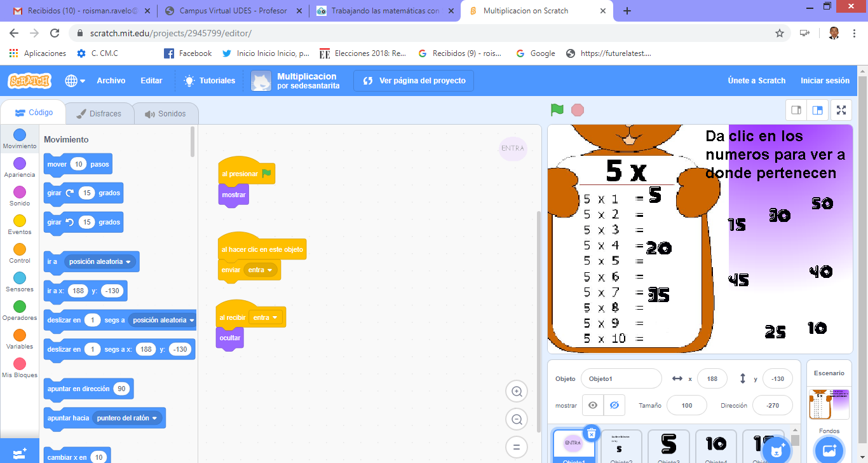
Task: Select the Apariencia purple category
Action: pyautogui.click(x=20, y=167)
